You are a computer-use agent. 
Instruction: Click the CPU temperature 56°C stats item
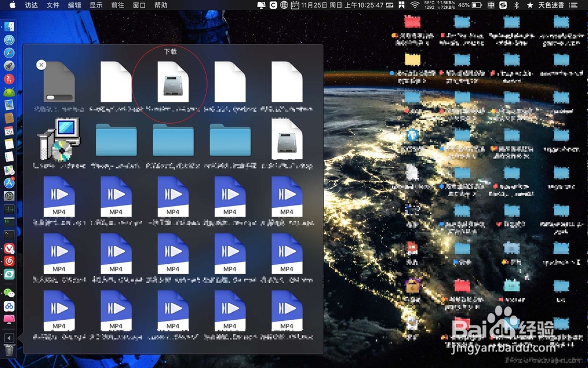click(429, 5)
